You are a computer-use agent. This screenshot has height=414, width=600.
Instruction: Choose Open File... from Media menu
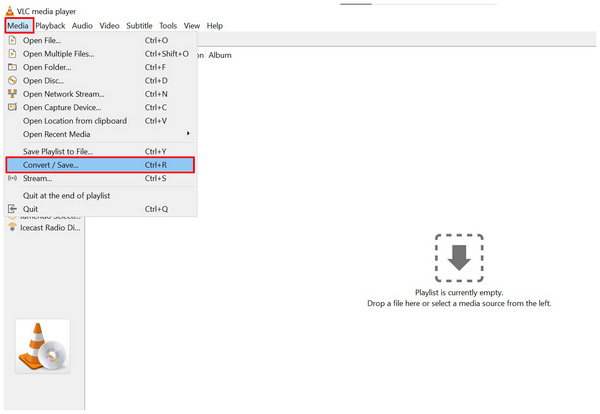[x=100, y=40]
